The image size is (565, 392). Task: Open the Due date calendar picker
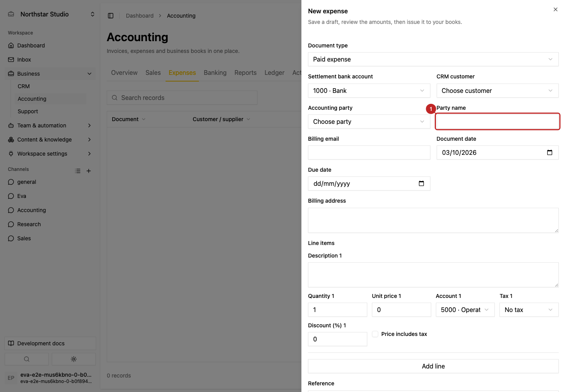coord(421,183)
